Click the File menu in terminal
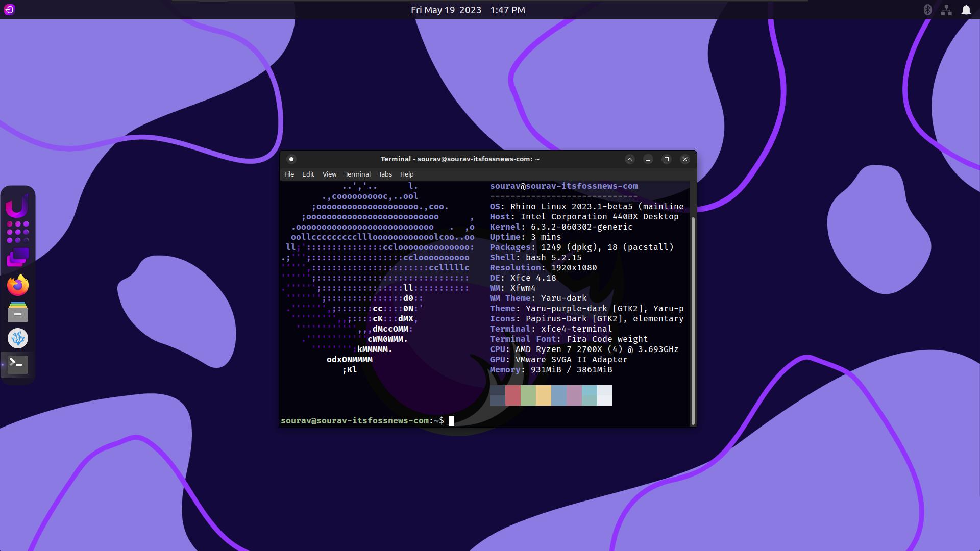Image resolution: width=980 pixels, height=551 pixels. 289,174
